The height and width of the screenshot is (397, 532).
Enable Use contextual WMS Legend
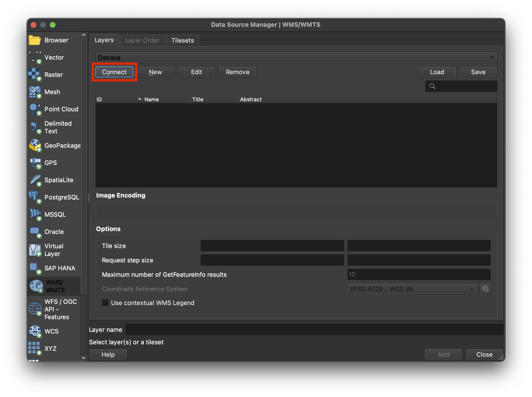coord(105,303)
